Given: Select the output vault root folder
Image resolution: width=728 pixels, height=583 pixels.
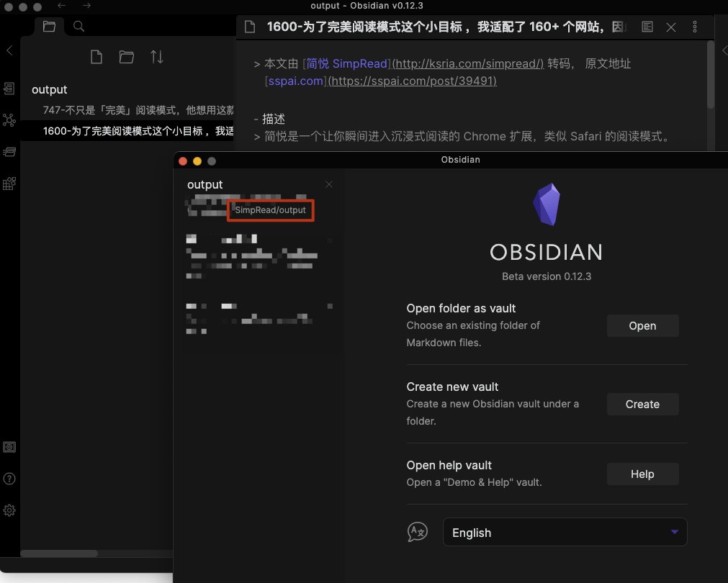Looking at the screenshot, I should tap(49, 89).
